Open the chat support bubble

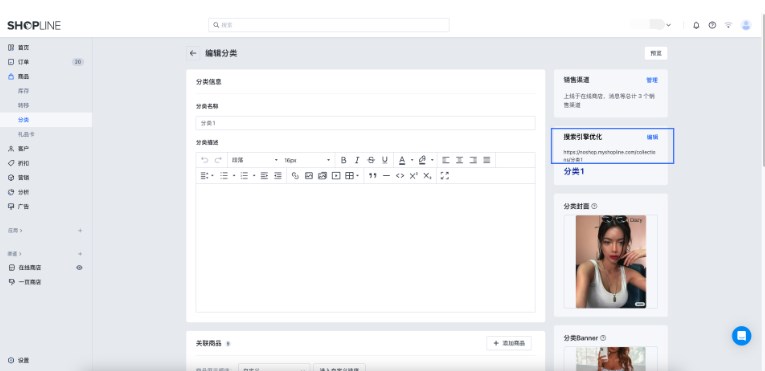click(741, 336)
